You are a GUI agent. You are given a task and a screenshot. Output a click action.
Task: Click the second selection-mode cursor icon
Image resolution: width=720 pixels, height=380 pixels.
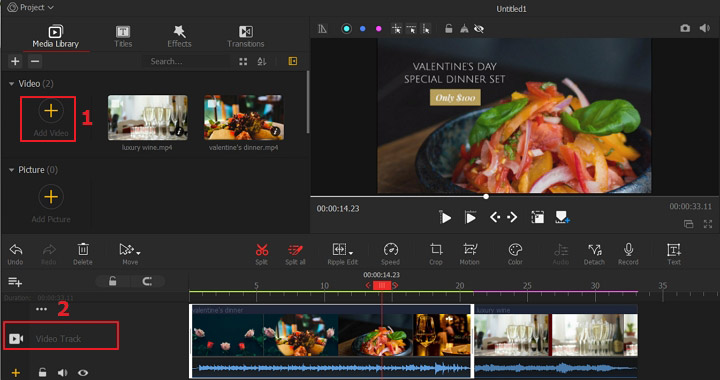[x=411, y=29]
